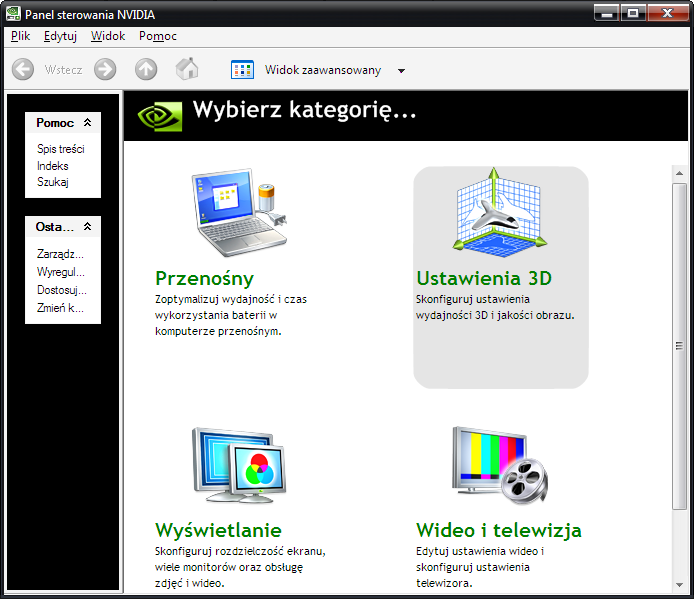
Task: Click the advanced view grid icon
Action: 242,70
